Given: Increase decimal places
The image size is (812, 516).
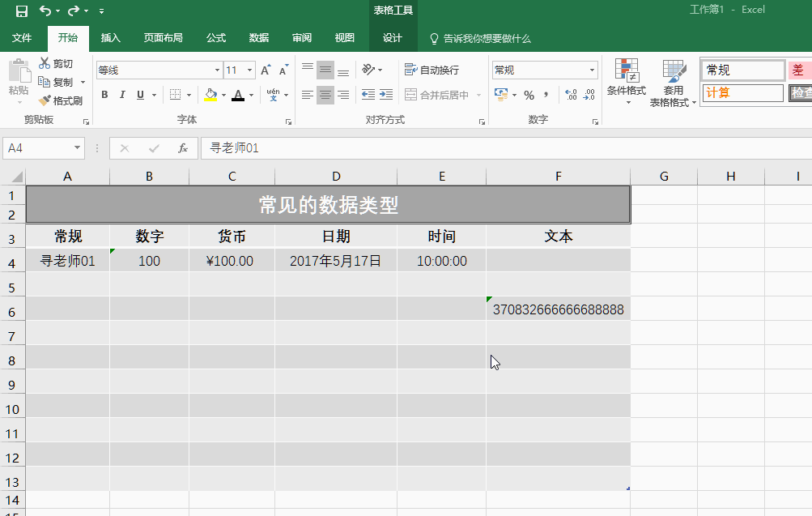Looking at the screenshot, I should pyautogui.click(x=572, y=95).
